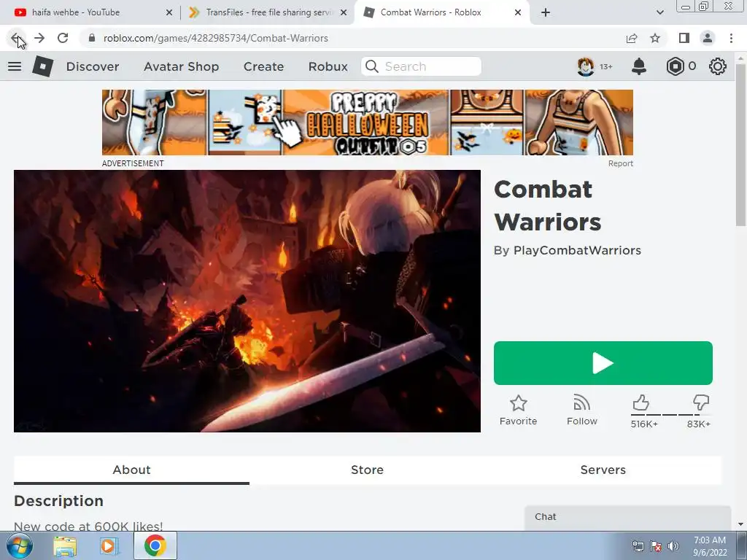Viewport: 747px width, 560px height.
Task: Reload the Roblox page
Action: (x=63, y=38)
